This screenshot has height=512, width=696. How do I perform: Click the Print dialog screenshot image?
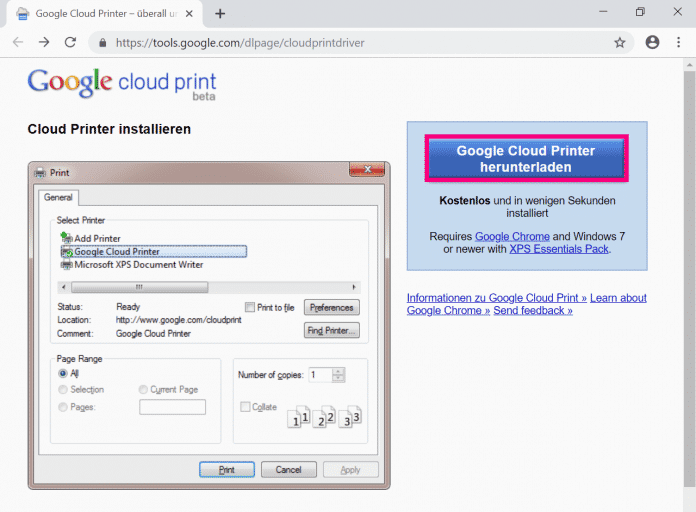208,325
